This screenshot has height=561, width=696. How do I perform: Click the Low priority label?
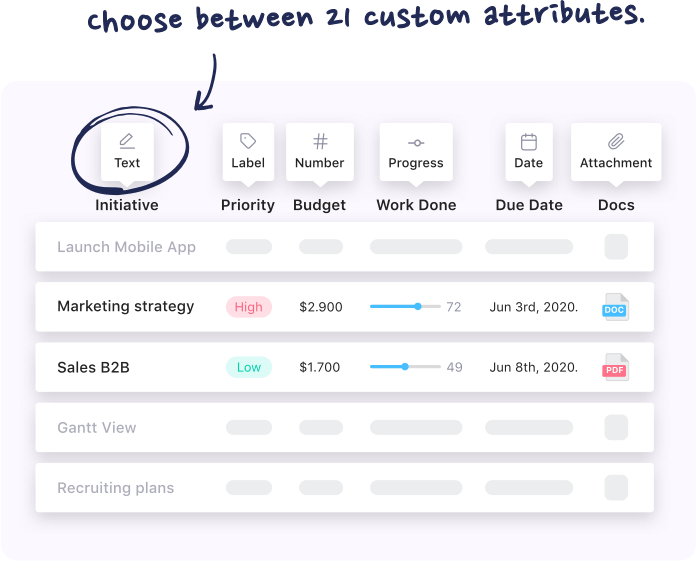(x=248, y=367)
